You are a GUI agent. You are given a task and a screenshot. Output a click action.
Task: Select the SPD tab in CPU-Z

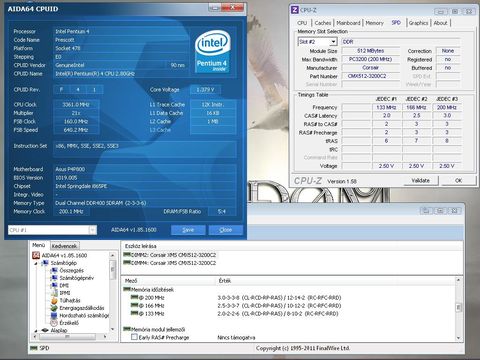click(396, 23)
